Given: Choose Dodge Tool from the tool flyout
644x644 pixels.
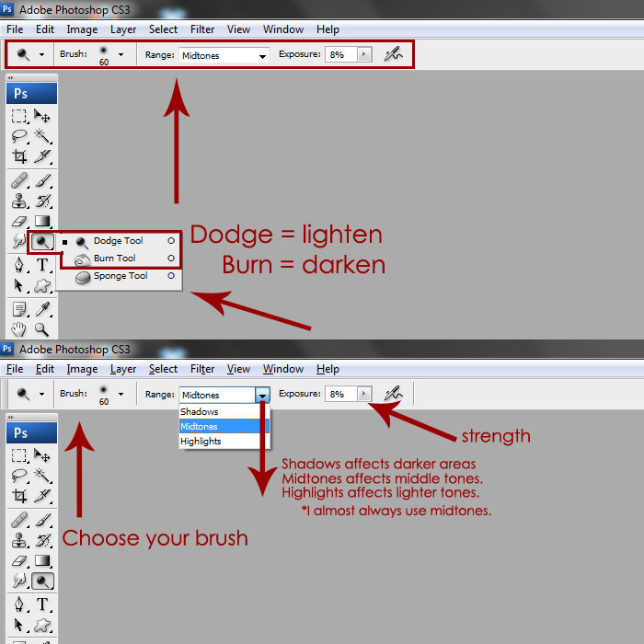Looking at the screenshot, I should tap(119, 241).
